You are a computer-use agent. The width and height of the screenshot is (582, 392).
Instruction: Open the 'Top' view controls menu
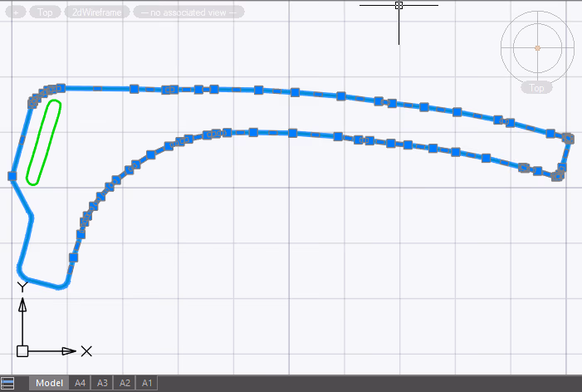(x=45, y=12)
